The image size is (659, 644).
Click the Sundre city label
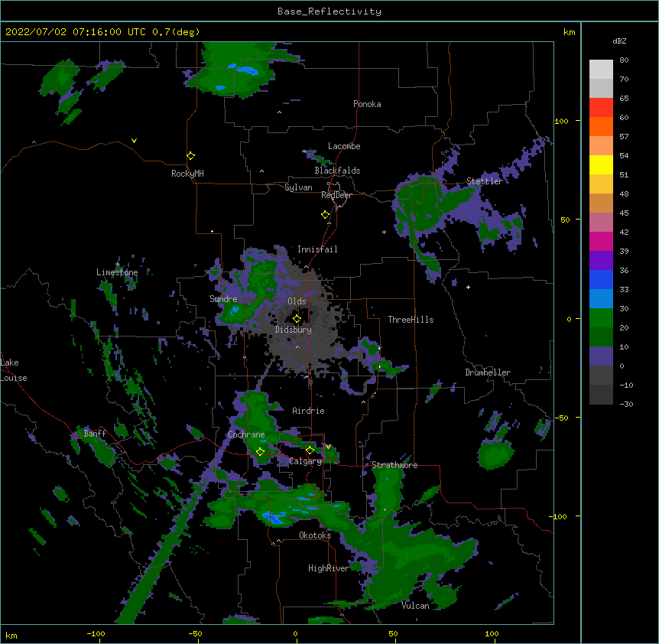pyautogui.click(x=223, y=299)
